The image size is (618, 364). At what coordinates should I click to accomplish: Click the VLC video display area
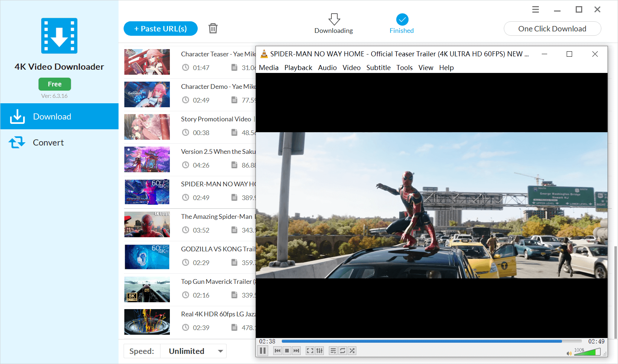(432, 205)
